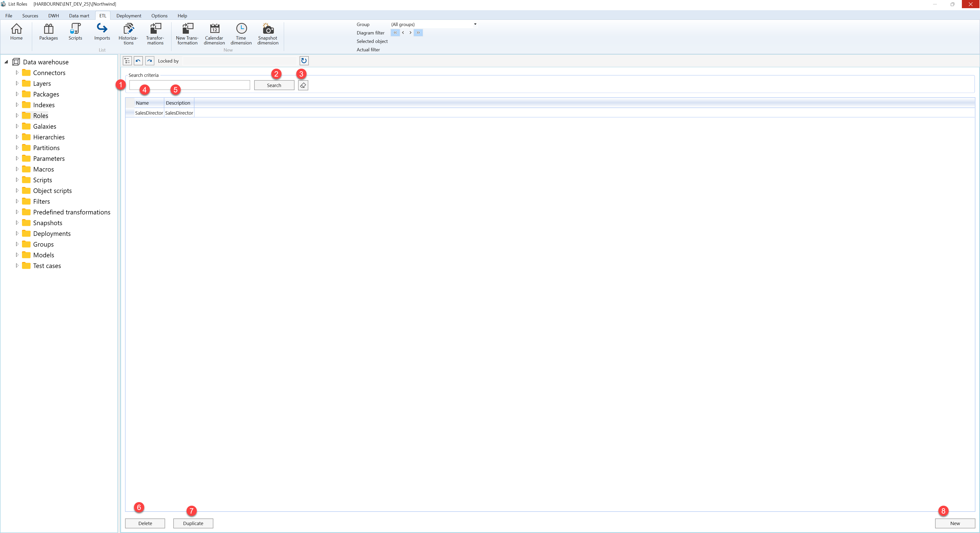Click the Search button
The width and height of the screenshot is (980, 533).
[274, 85]
